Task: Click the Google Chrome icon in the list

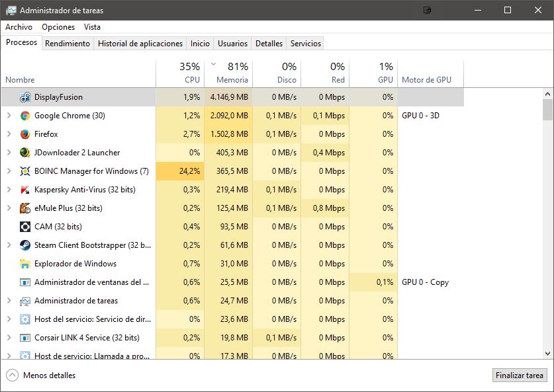Action: pyautogui.click(x=25, y=116)
